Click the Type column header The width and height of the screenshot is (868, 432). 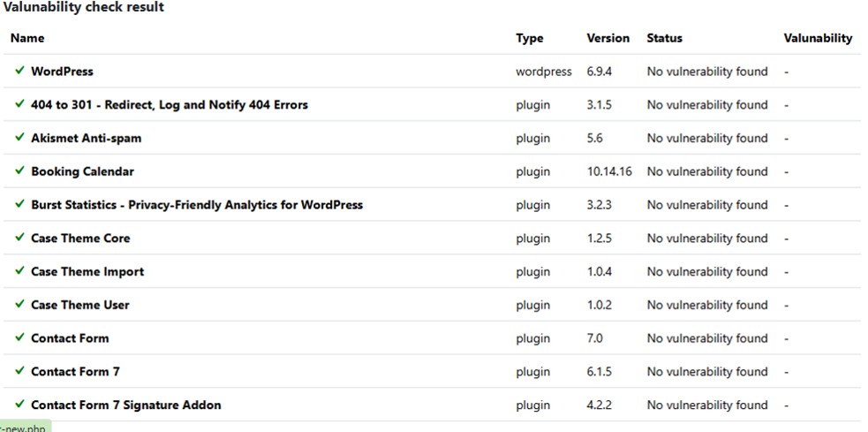(530, 38)
